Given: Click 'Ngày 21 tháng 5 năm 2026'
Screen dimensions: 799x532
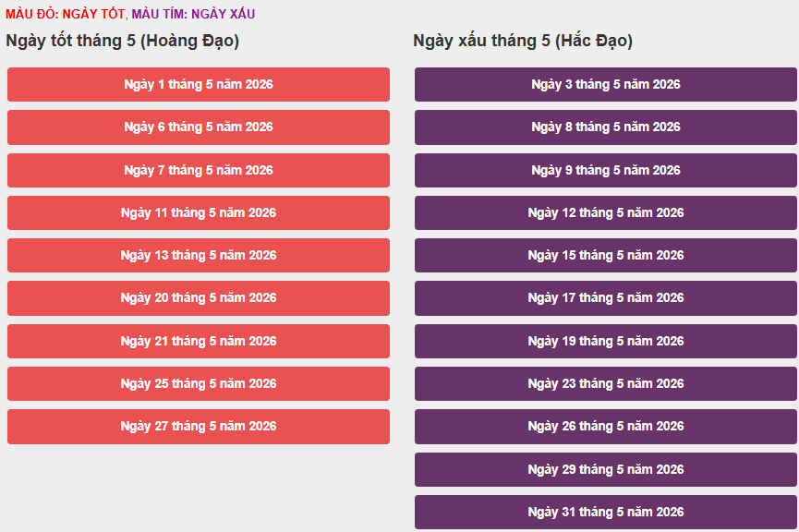Looking at the screenshot, I should (x=199, y=341).
